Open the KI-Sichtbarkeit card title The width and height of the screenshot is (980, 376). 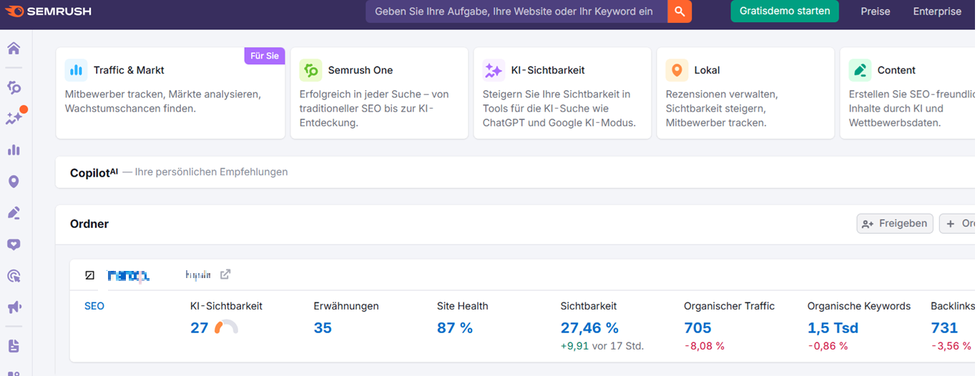[548, 70]
